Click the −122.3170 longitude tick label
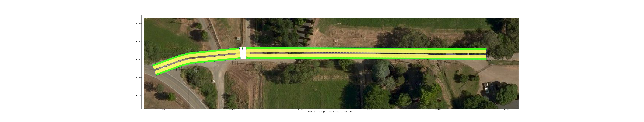The width and height of the screenshot is (644, 122). coord(232,110)
